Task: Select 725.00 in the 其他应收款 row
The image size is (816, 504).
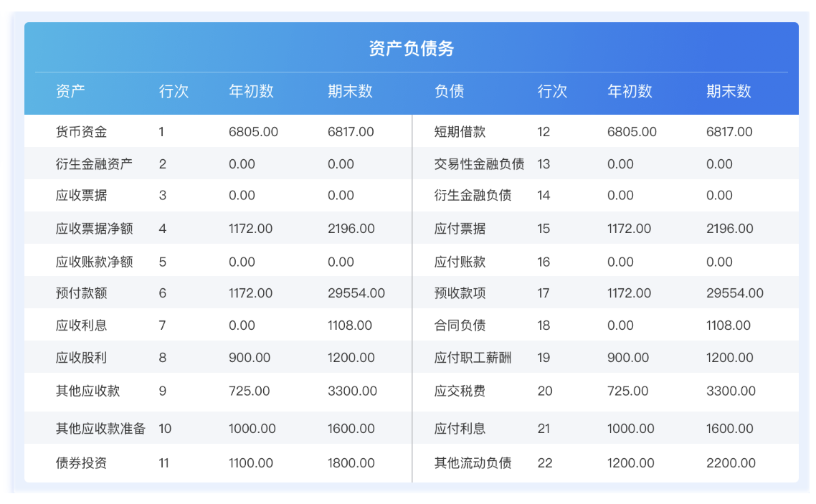Action: pyautogui.click(x=250, y=391)
